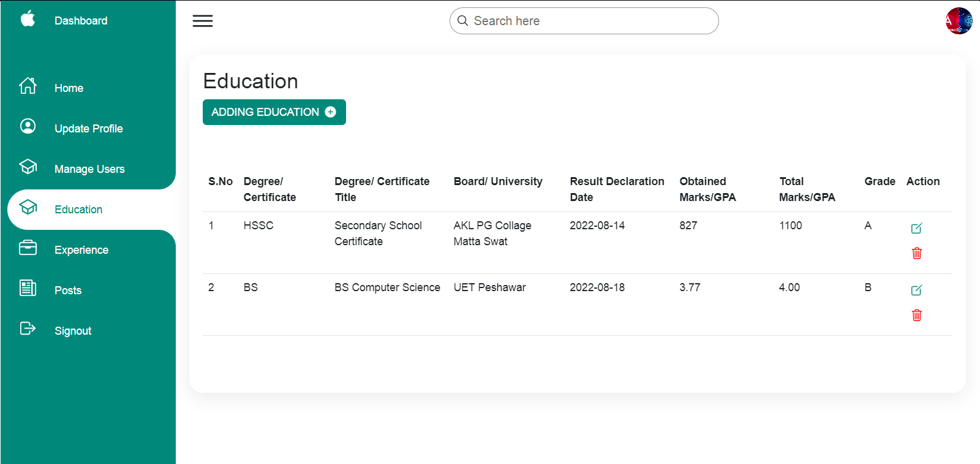Select grade B cell
Viewport: 980px width, 464px height.
coord(868,287)
